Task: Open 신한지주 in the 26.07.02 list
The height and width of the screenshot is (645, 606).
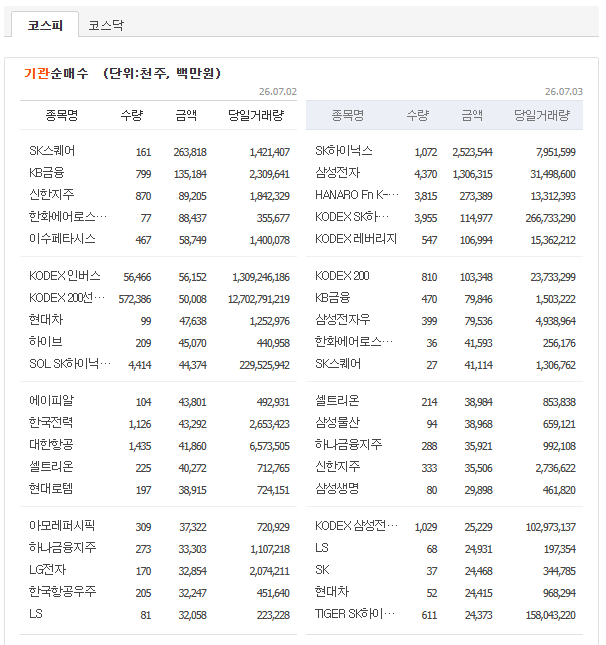Action: pyautogui.click(x=51, y=195)
